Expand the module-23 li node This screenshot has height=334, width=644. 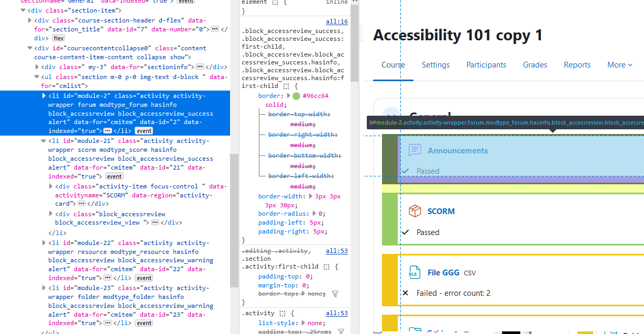coord(43,288)
